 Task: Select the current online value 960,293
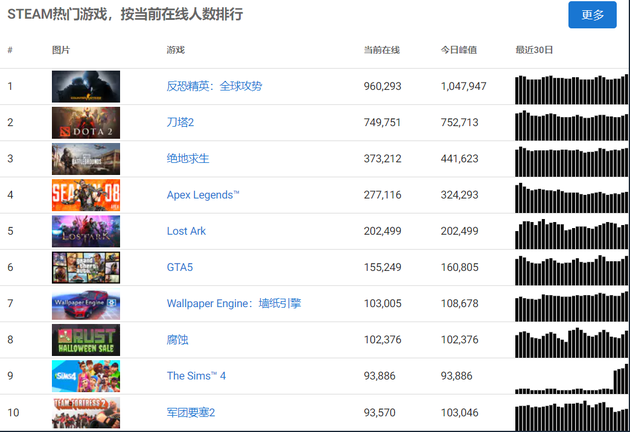(x=382, y=86)
